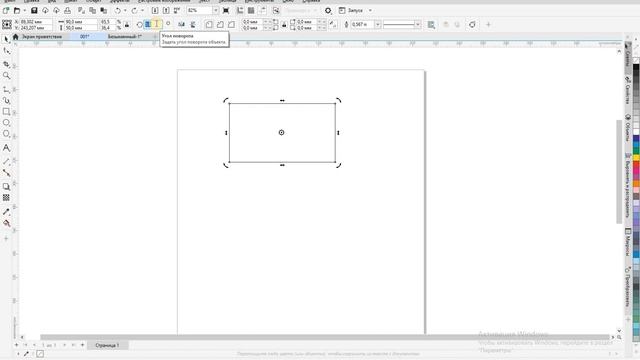Pick the yellow swatch in the color palette
Viewport: 640px width, 360px height.
point(636,158)
